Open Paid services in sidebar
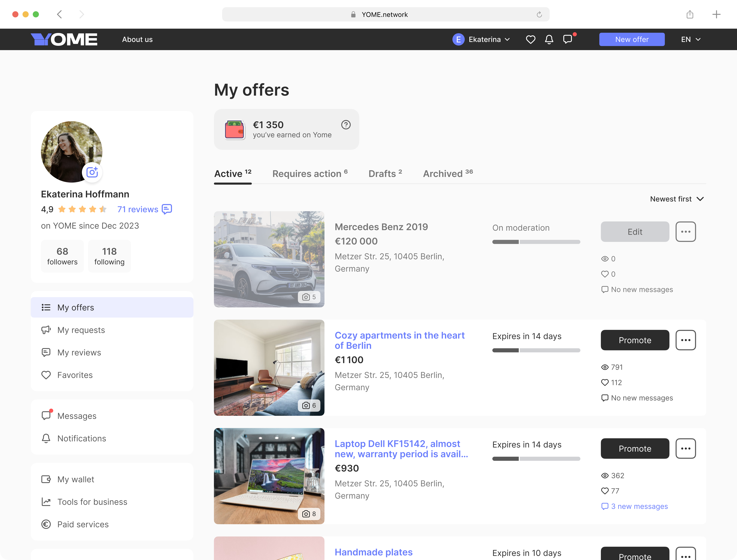 tap(112, 524)
